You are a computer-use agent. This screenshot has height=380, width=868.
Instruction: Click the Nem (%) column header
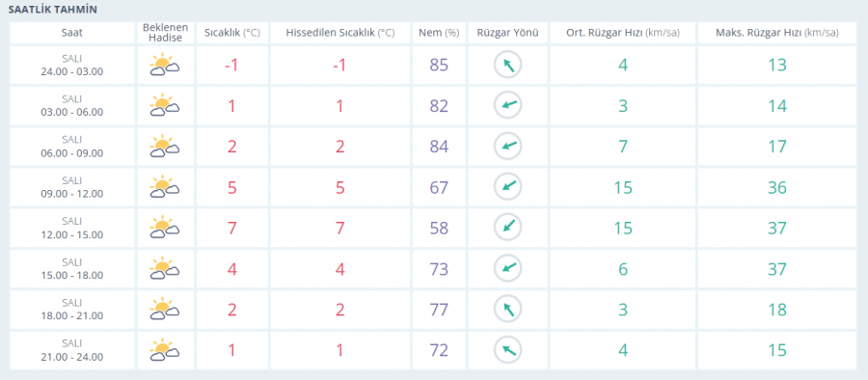(439, 33)
